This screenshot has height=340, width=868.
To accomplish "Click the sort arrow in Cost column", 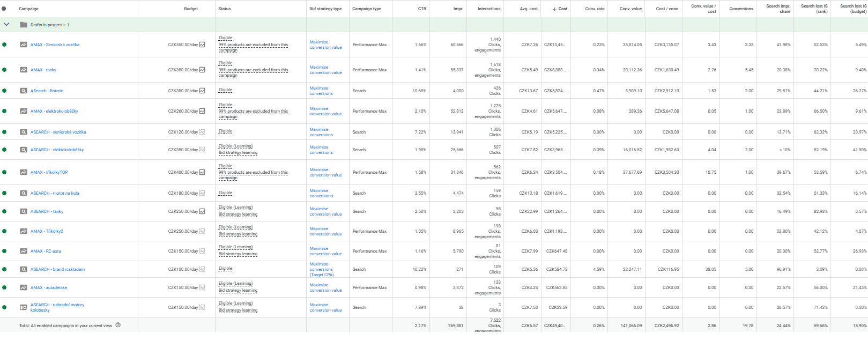I will tap(555, 9).
